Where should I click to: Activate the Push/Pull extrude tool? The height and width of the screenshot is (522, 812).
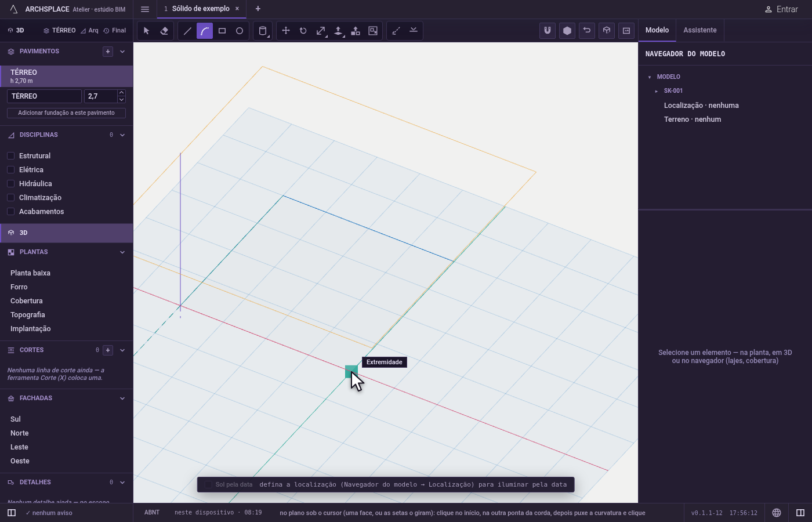click(338, 31)
